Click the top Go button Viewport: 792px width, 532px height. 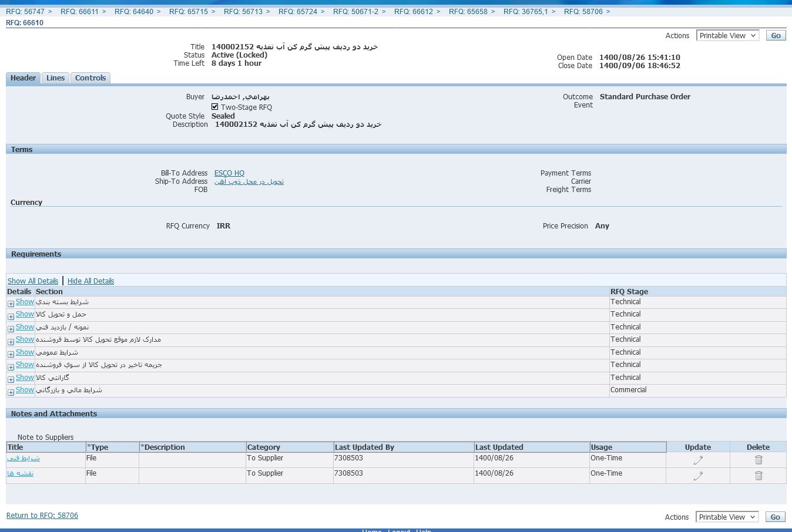776,36
